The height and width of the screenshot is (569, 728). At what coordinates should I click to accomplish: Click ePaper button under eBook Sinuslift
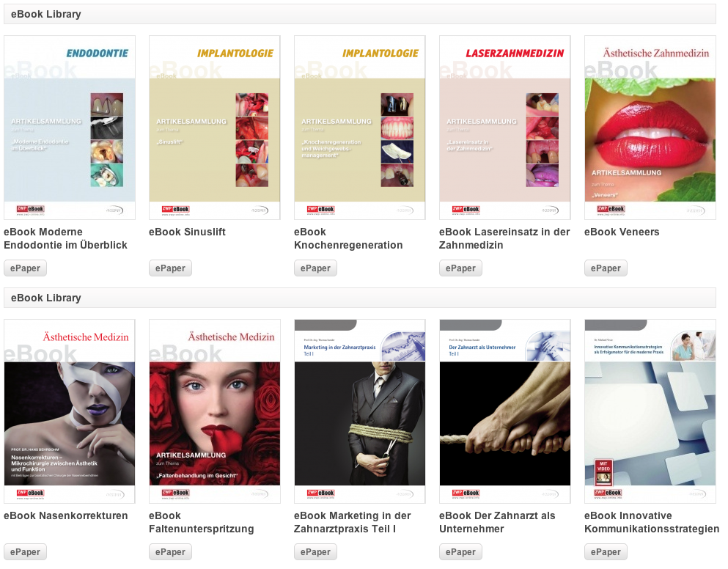(x=170, y=268)
